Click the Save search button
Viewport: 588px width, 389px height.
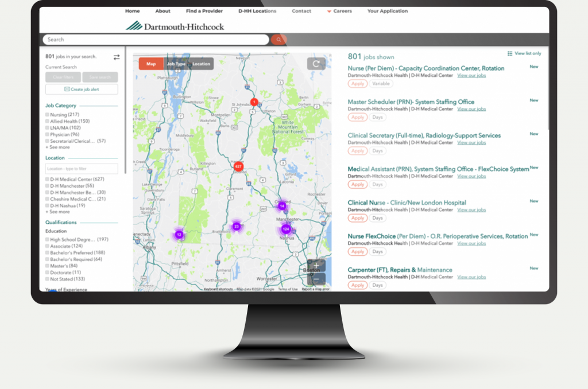[x=100, y=77]
